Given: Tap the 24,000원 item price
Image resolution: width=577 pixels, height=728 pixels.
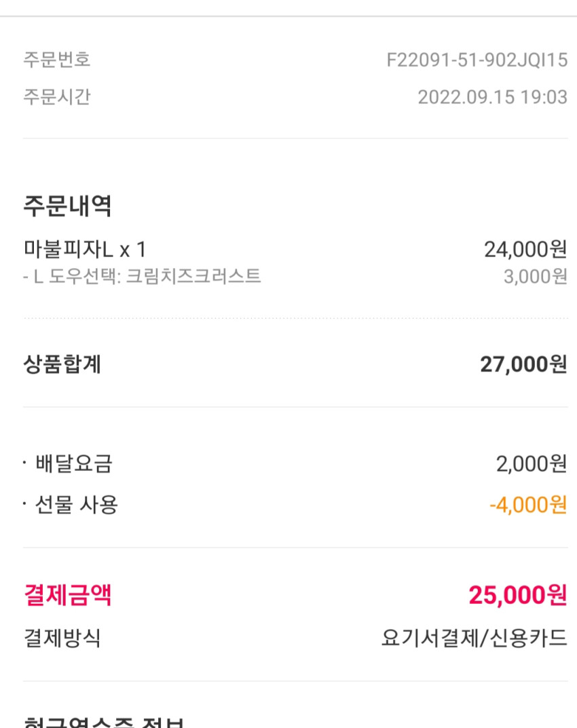Looking at the screenshot, I should pos(525,249).
